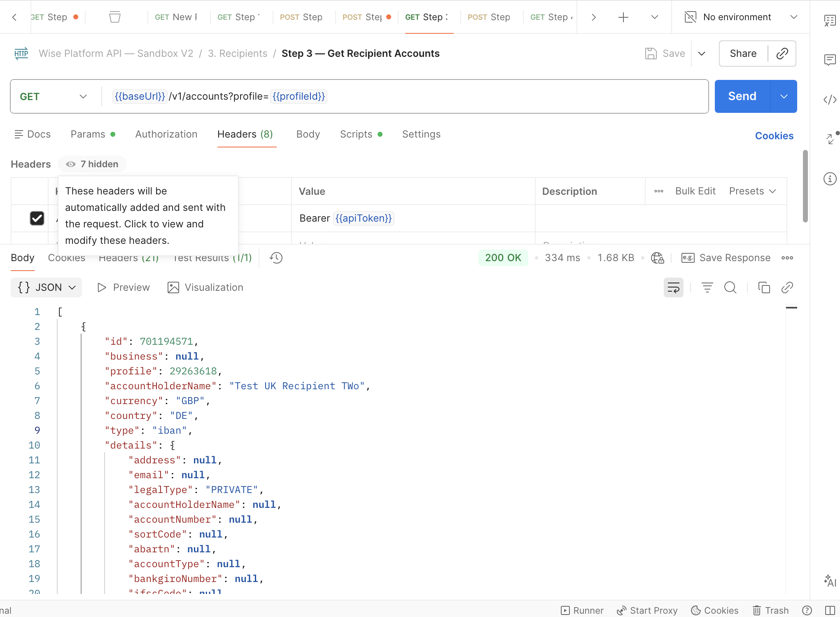Switch to the POST Step tab with the orange dot
This screenshot has height=617, width=840.
click(x=366, y=17)
